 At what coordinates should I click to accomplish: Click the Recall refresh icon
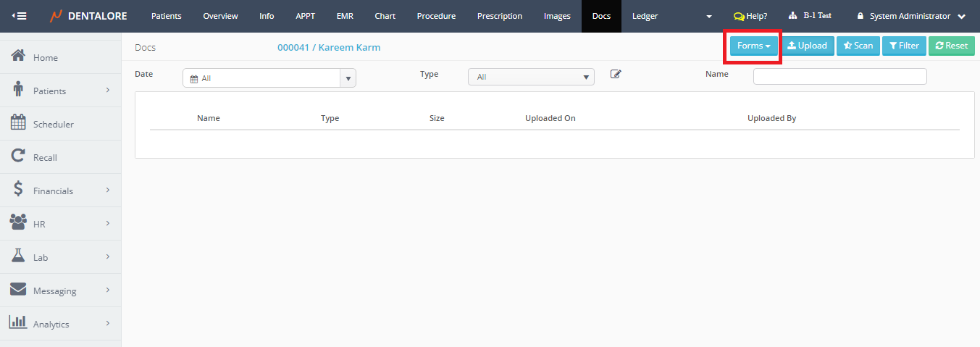(19, 156)
